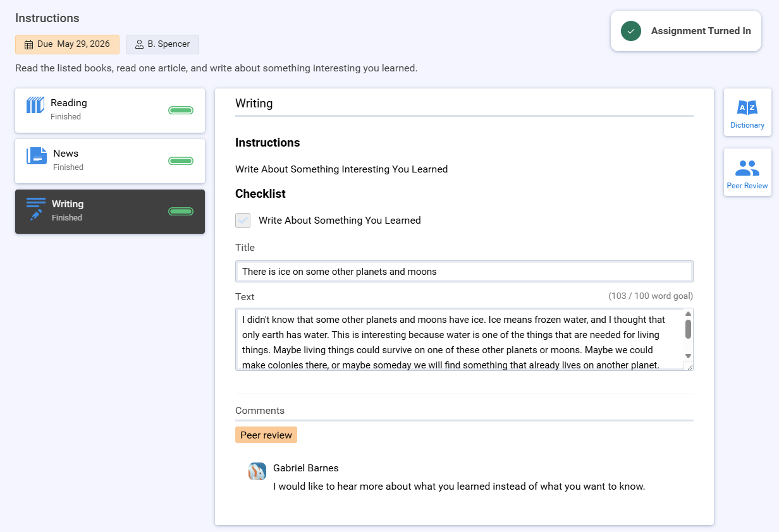
Task: Select the Reading section tab
Action: coord(110,111)
